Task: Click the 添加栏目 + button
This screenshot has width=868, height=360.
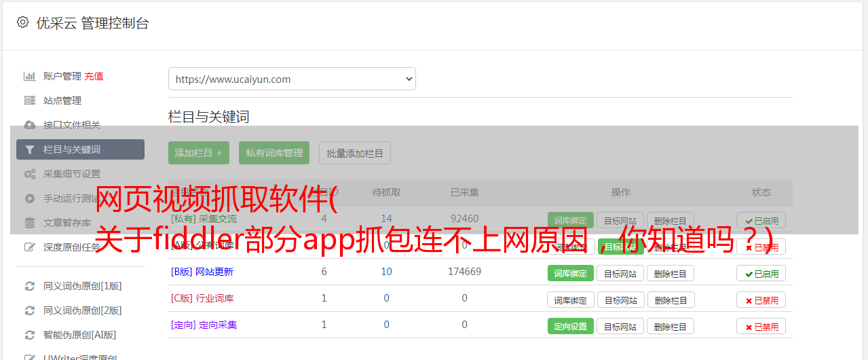Action: (x=199, y=153)
